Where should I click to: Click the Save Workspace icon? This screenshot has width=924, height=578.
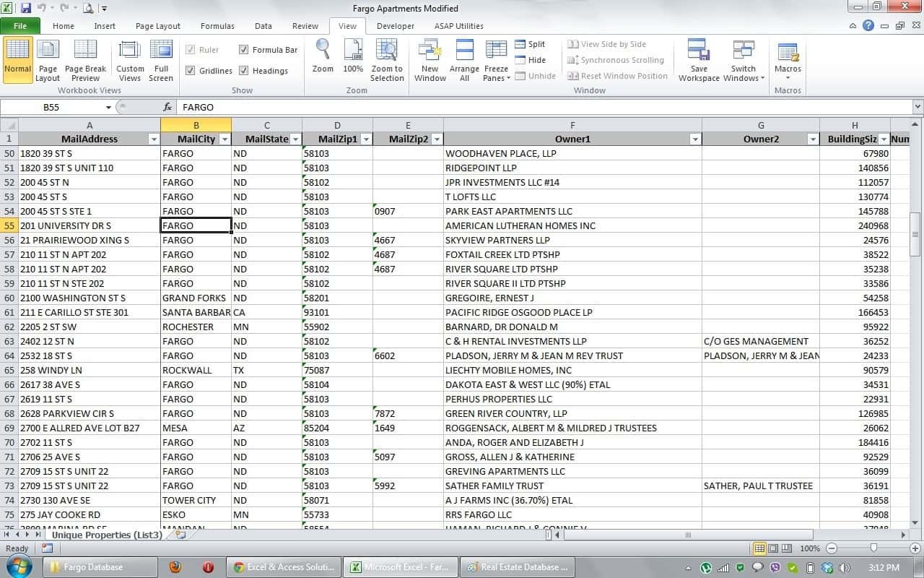tap(698, 60)
